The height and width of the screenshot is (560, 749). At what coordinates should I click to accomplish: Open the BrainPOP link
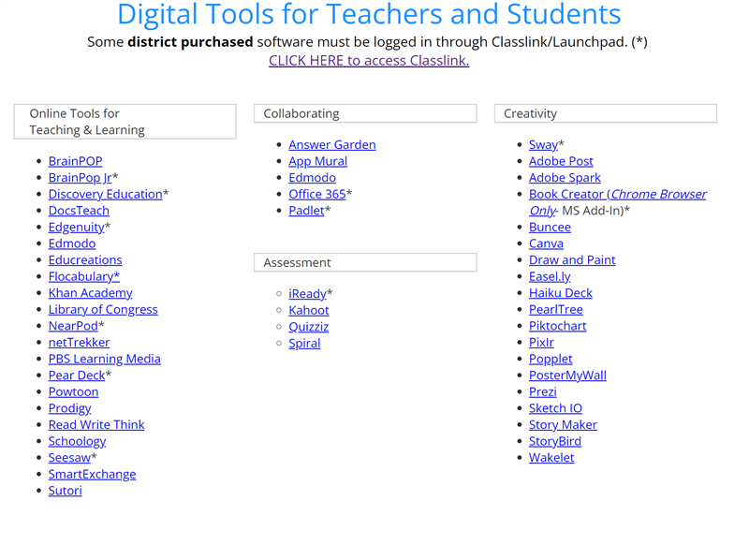tap(76, 161)
